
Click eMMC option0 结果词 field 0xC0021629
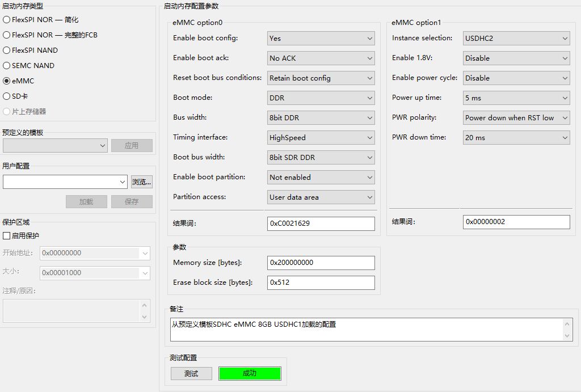(321, 224)
